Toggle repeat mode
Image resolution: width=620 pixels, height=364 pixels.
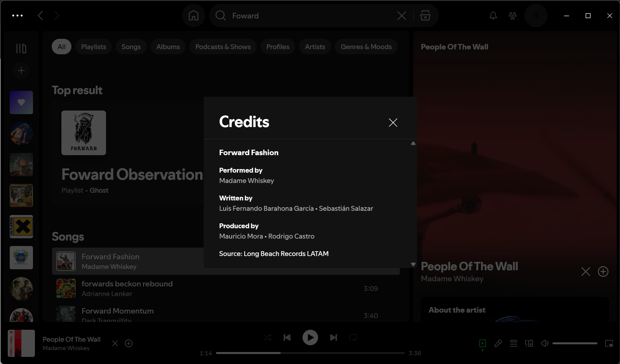coord(353,337)
